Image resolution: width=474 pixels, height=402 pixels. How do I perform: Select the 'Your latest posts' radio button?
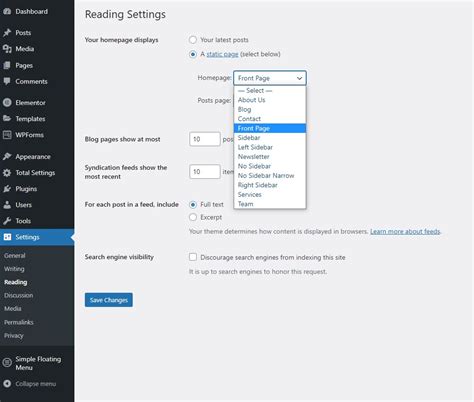coord(193,40)
